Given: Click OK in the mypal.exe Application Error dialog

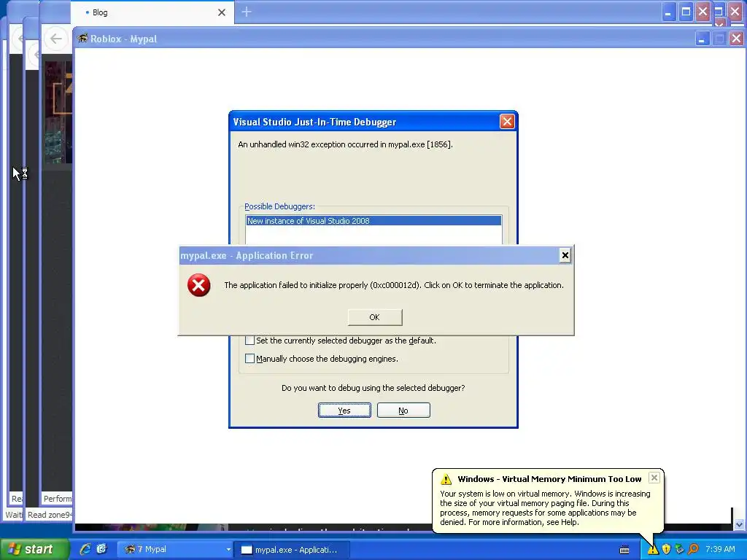Looking at the screenshot, I should (375, 317).
